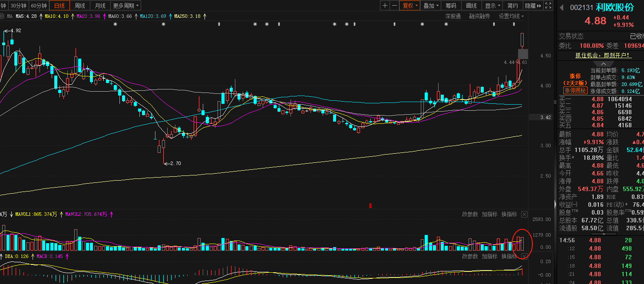
Task: Click the 买五 bid row at 4.84
Action: (x=601, y=125)
